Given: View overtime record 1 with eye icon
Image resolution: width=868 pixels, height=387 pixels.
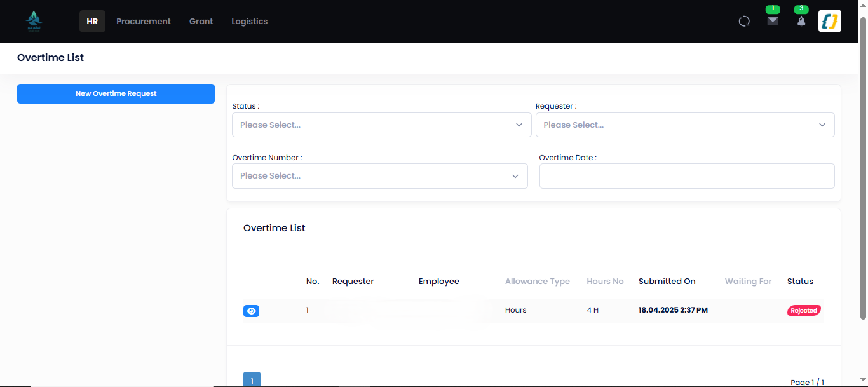Looking at the screenshot, I should [251, 311].
